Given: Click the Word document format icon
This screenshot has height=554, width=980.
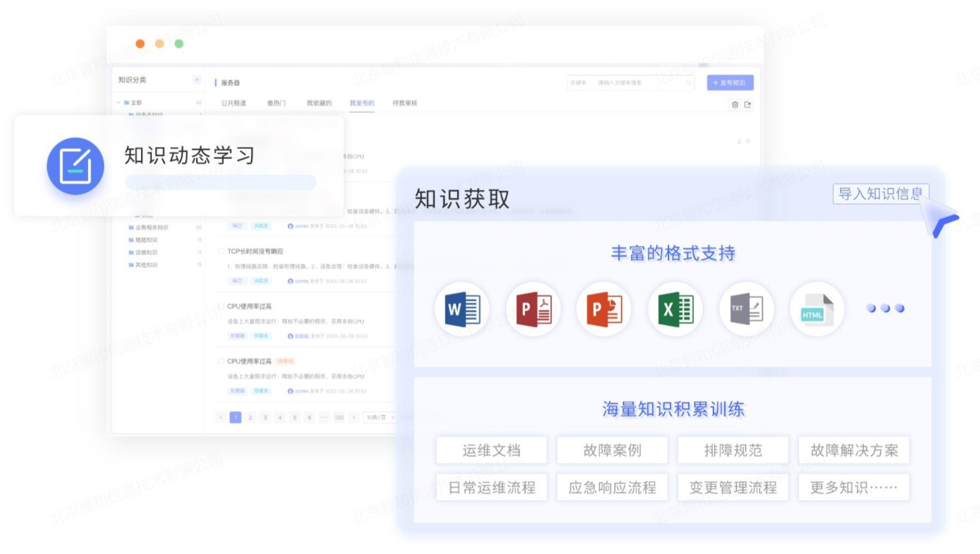Looking at the screenshot, I should [462, 309].
